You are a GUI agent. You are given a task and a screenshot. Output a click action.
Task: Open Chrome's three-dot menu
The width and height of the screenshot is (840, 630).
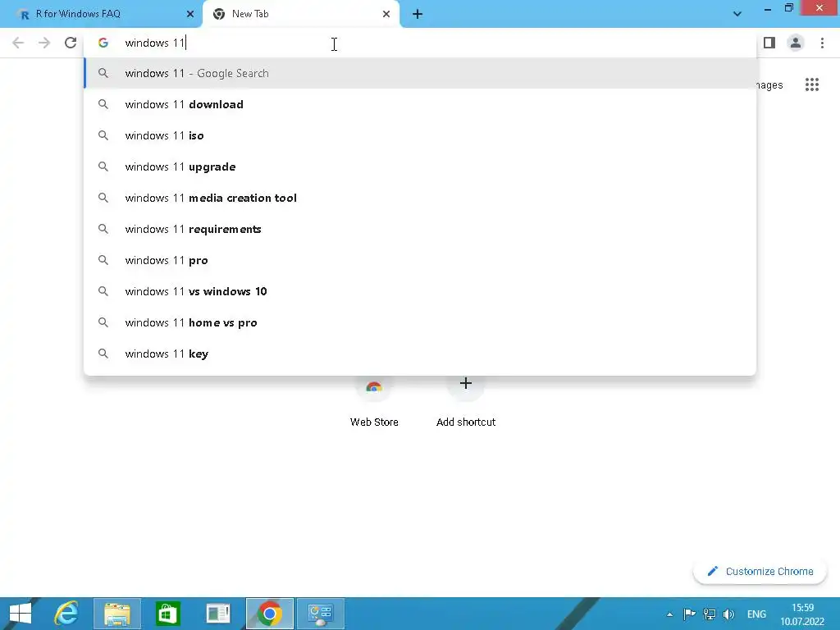click(x=822, y=43)
